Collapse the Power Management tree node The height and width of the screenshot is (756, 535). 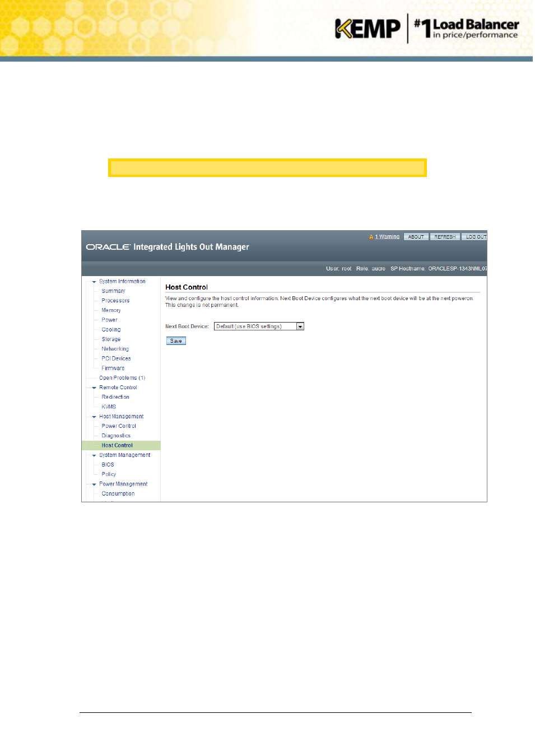coord(94,484)
